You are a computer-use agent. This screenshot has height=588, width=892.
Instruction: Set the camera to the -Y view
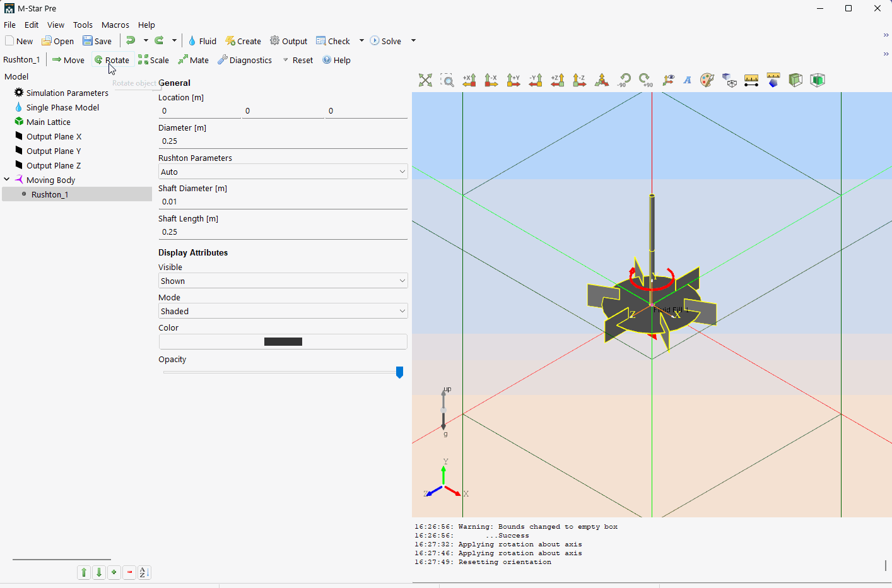tap(536, 80)
